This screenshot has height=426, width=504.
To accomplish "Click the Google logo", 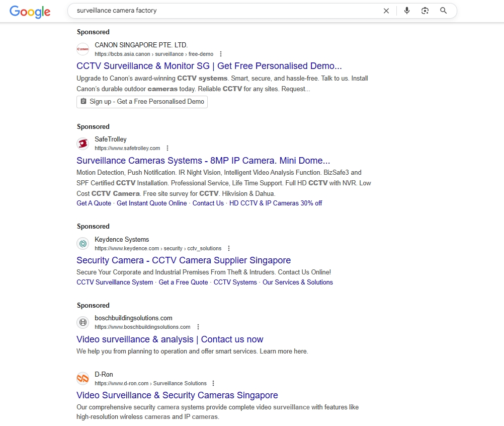I will click(x=30, y=12).
